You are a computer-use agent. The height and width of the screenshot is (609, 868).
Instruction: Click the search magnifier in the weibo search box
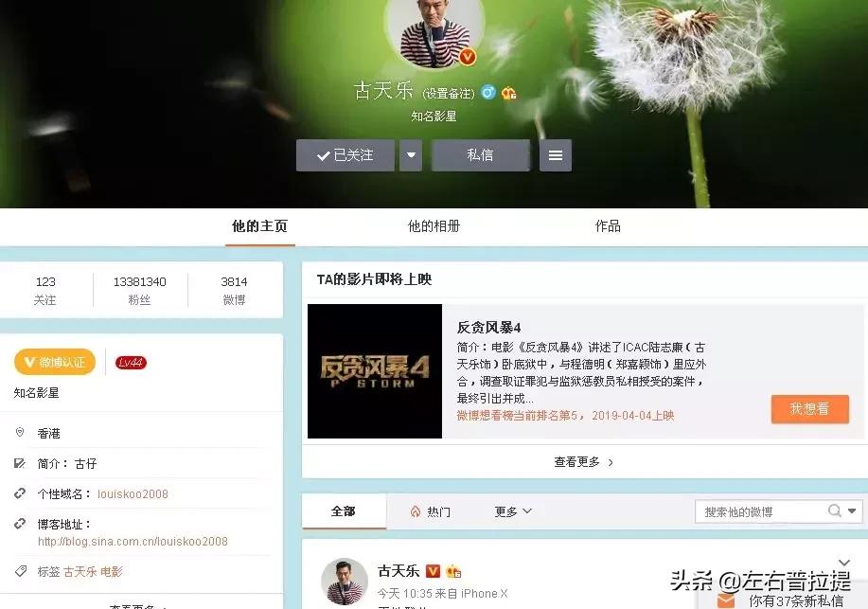click(834, 510)
